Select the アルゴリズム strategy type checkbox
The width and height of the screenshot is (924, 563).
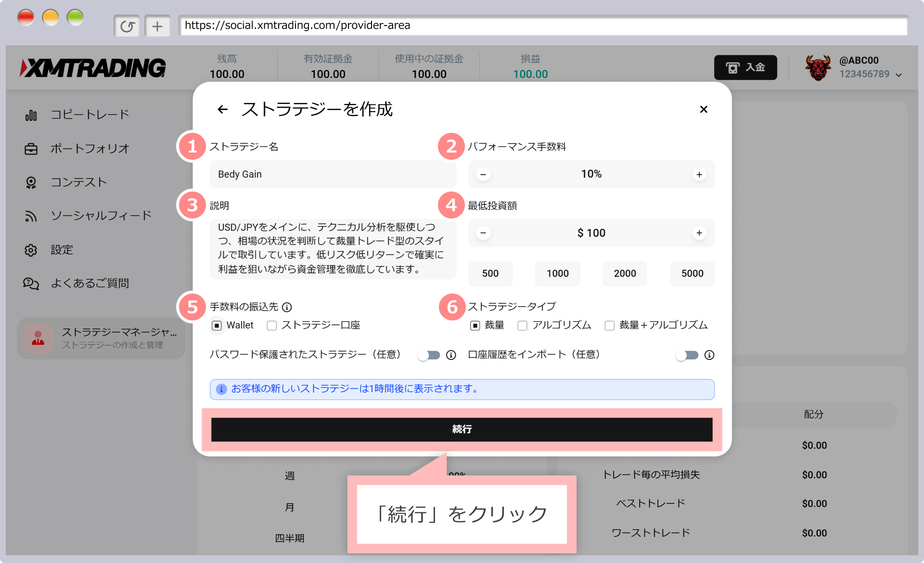(522, 326)
